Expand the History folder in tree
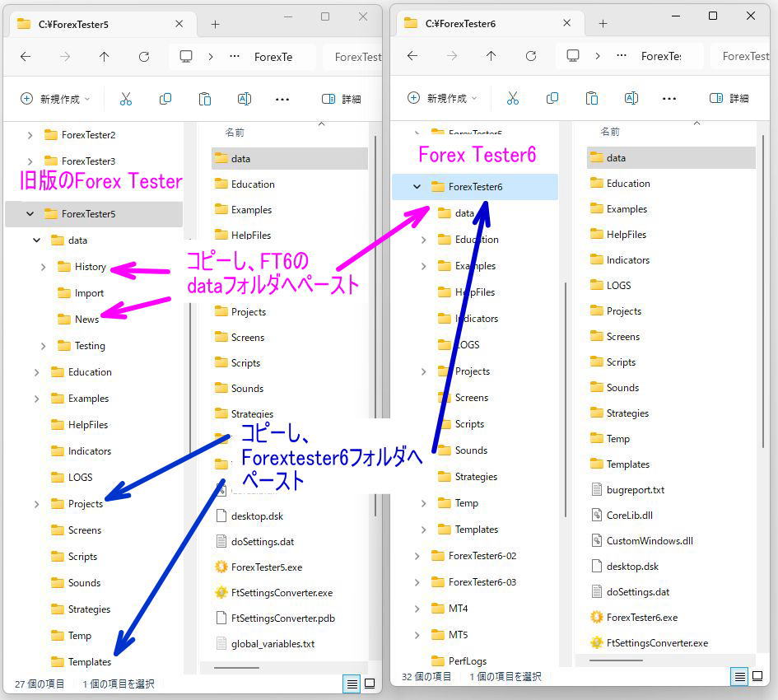 (44, 267)
